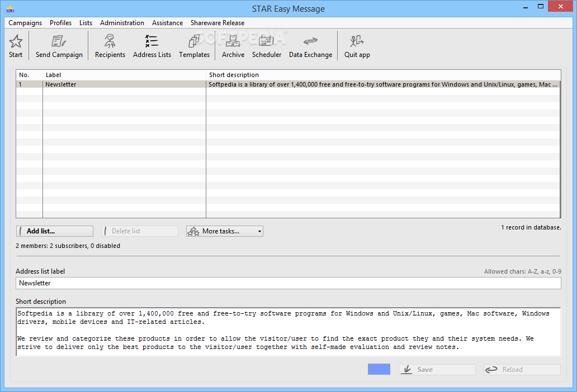
Task: Minimize the STAR Easy Message window
Action: pyautogui.click(x=526, y=7)
